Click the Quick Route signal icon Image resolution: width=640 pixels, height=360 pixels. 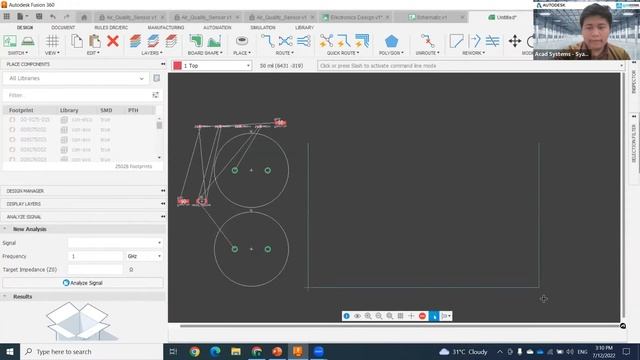(x=344, y=41)
